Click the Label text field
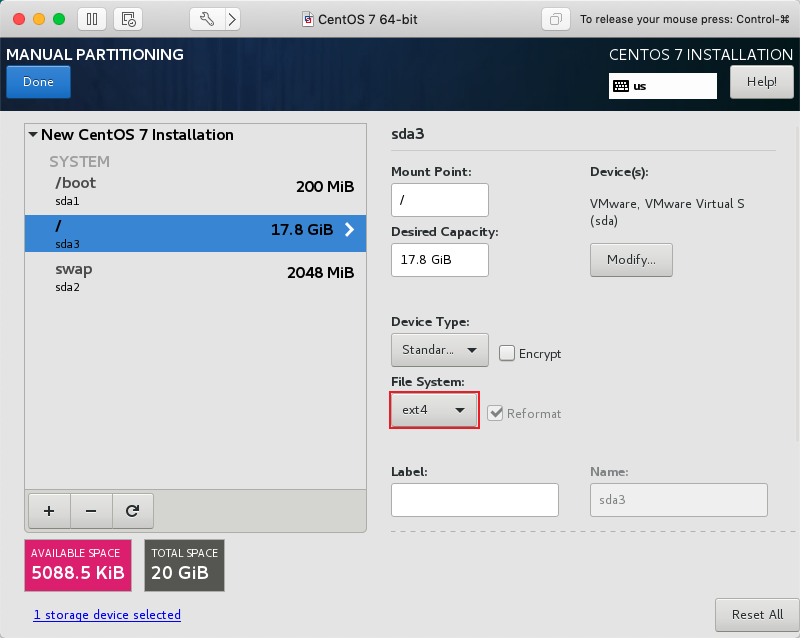 (475, 500)
